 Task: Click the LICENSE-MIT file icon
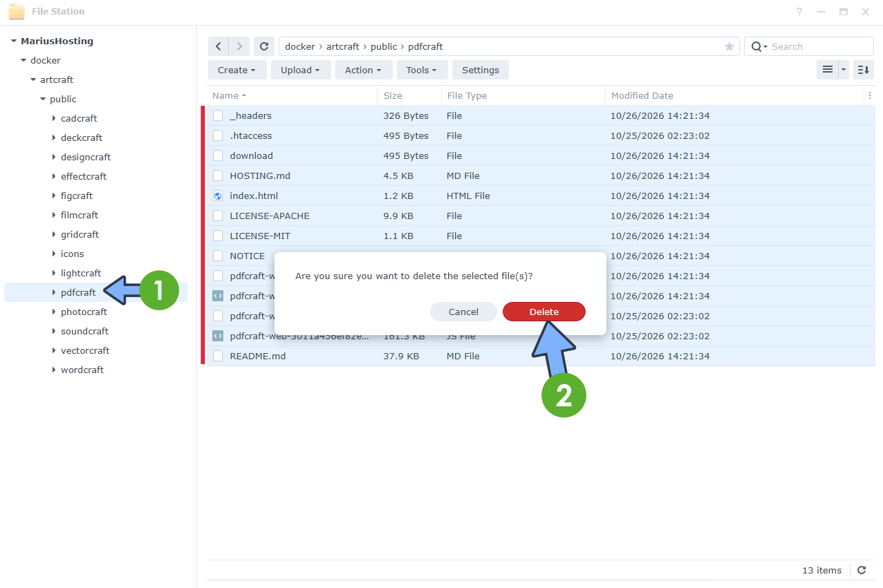coord(218,236)
